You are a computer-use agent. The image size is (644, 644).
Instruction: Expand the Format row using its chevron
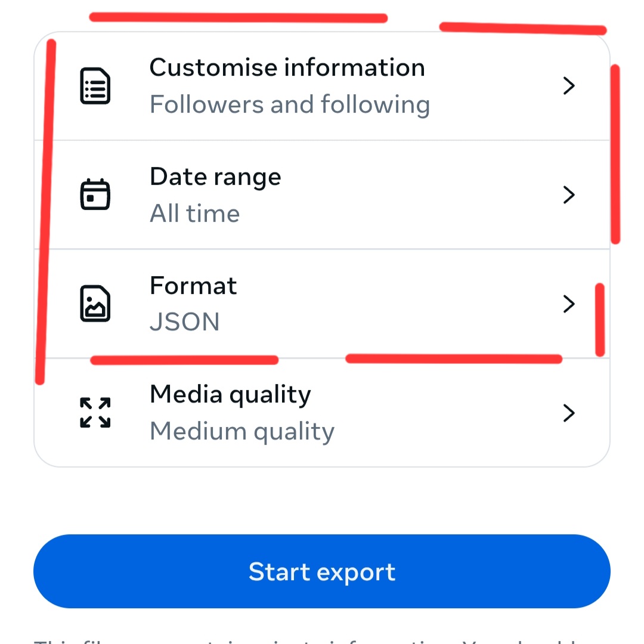point(568,303)
